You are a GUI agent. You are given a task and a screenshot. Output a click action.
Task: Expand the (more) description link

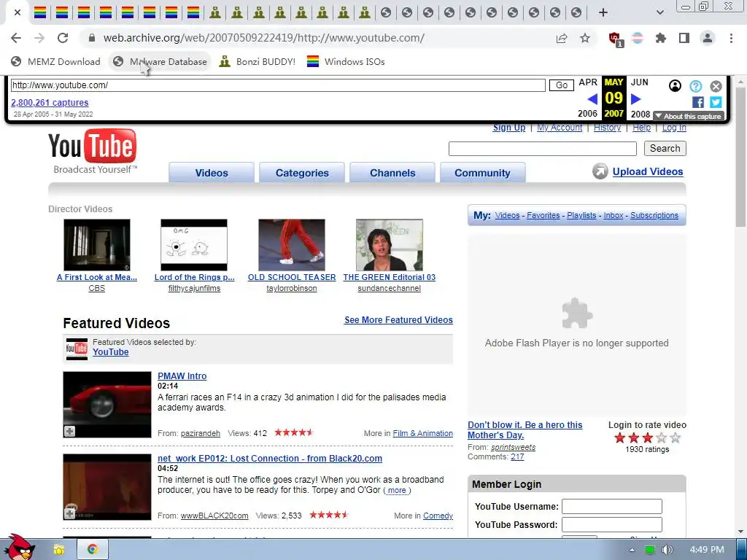click(x=397, y=491)
